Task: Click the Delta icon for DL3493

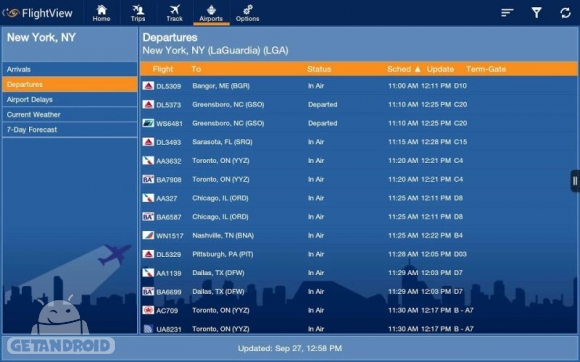Action: click(148, 142)
